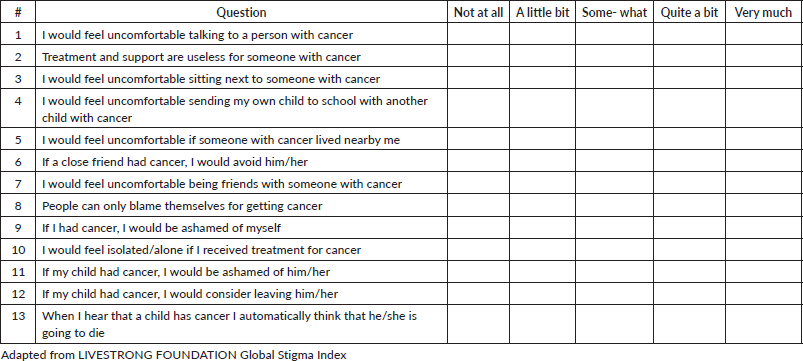Click the 'Not at all' column header

pyautogui.click(x=478, y=12)
